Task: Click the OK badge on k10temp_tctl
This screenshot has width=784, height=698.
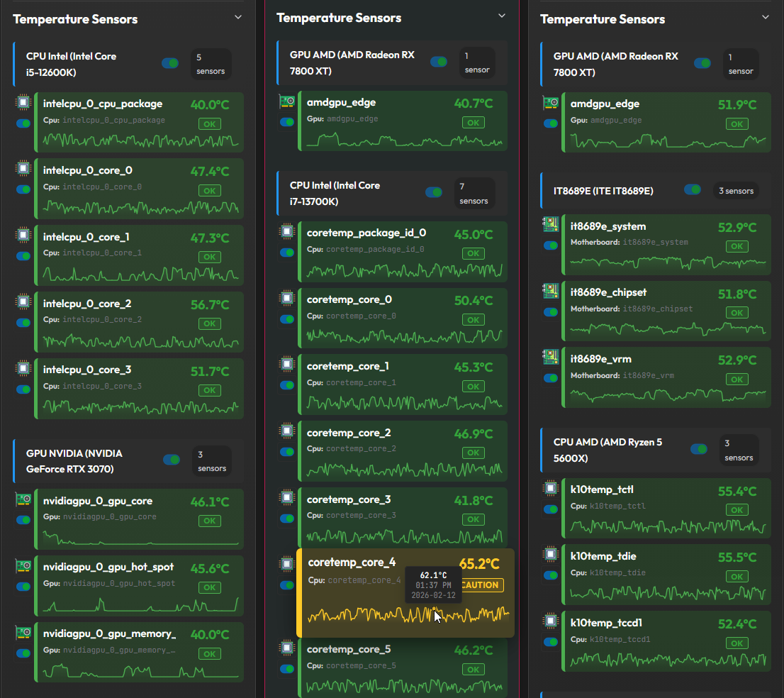Action: tap(737, 510)
